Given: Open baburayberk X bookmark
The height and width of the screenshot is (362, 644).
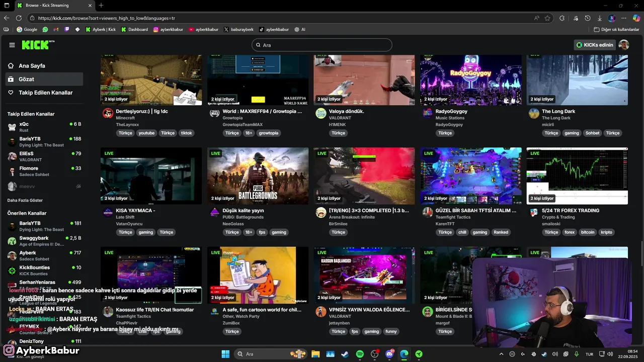Looking at the screenshot, I should pos(238,29).
